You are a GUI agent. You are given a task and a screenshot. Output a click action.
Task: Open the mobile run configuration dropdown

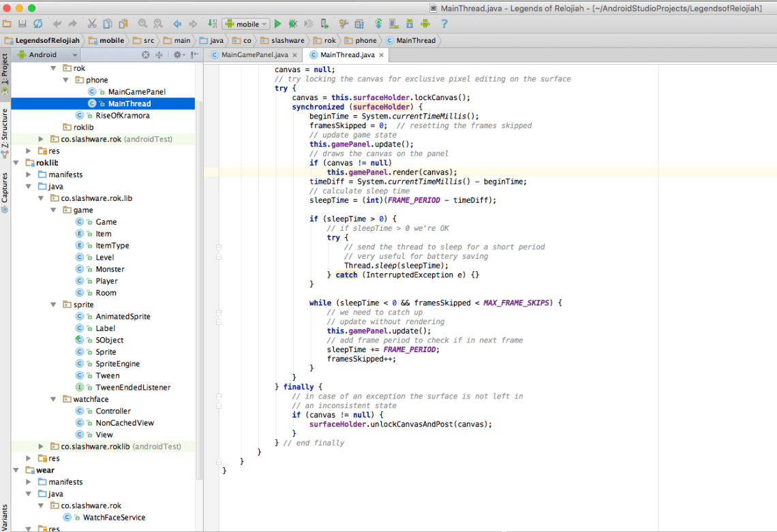pos(246,24)
